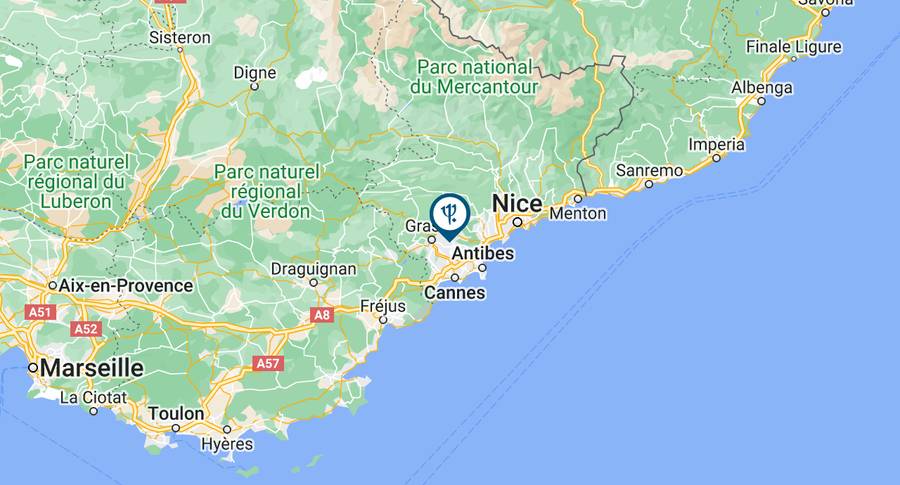Select the Draguignan town label

tap(313, 269)
